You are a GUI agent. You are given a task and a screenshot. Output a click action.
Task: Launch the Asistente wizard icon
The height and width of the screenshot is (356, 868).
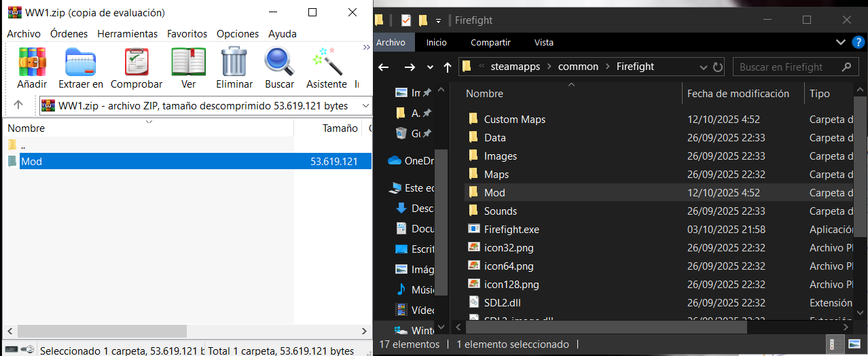pos(327,63)
